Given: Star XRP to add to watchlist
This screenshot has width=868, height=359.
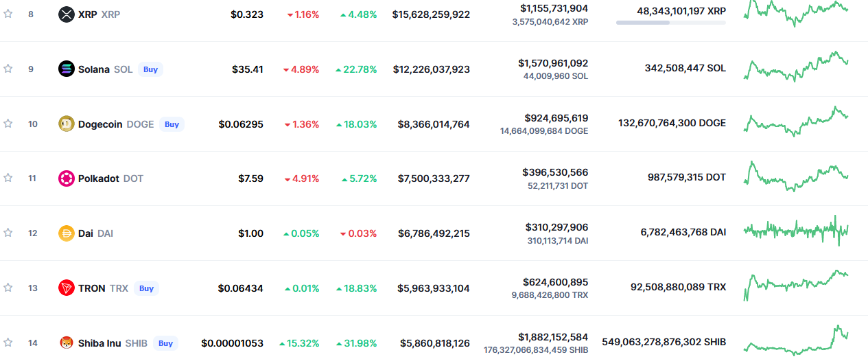Looking at the screenshot, I should tap(8, 14).
